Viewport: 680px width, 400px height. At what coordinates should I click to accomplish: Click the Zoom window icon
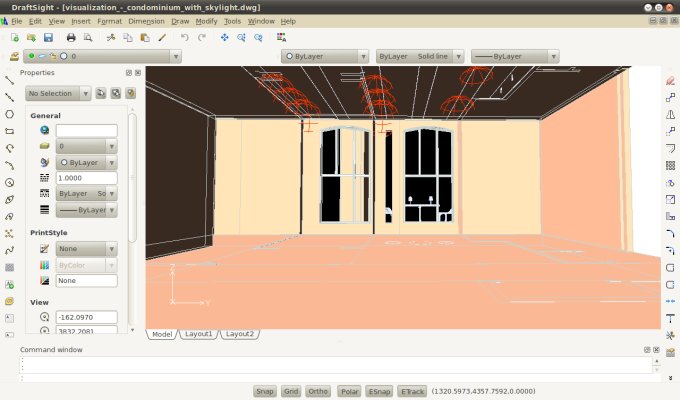[242, 38]
